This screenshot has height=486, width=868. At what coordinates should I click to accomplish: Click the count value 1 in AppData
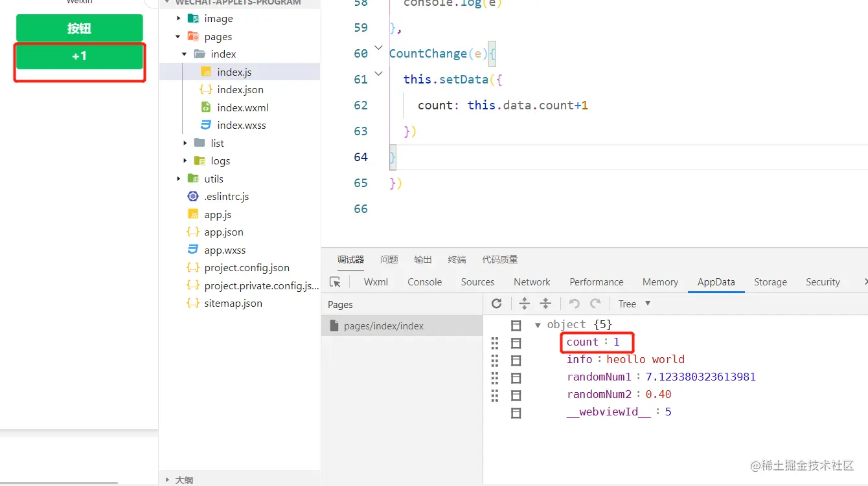point(617,342)
